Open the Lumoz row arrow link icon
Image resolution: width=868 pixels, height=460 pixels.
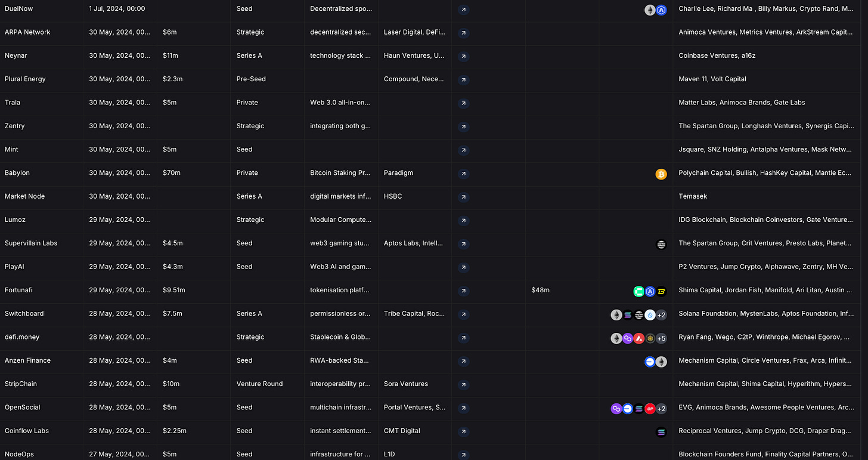(x=464, y=221)
